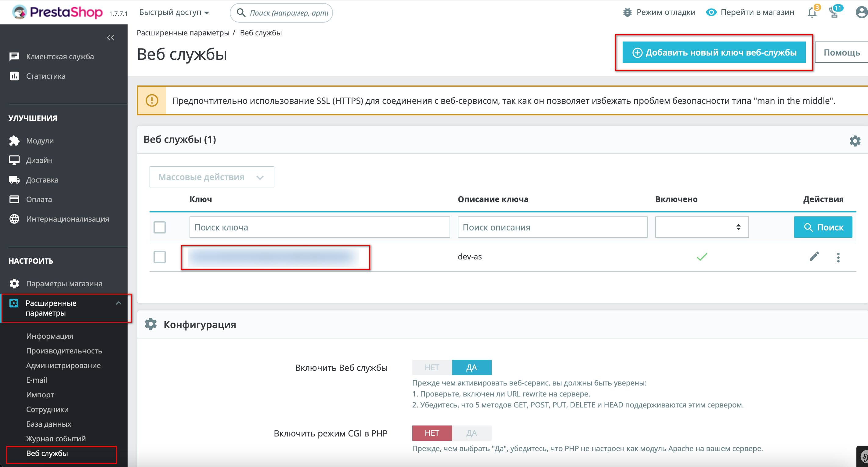Click Перейти в магазин link

[750, 13]
